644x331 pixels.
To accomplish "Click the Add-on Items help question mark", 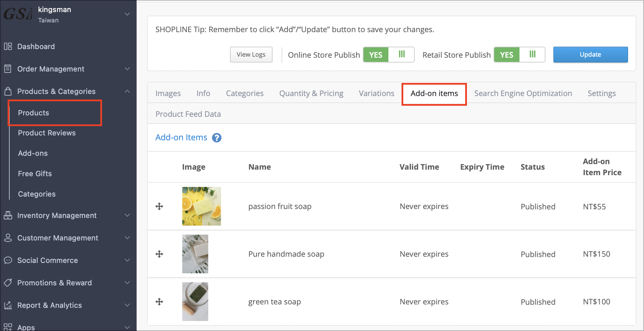I will pyautogui.click(x=217, y=138).
